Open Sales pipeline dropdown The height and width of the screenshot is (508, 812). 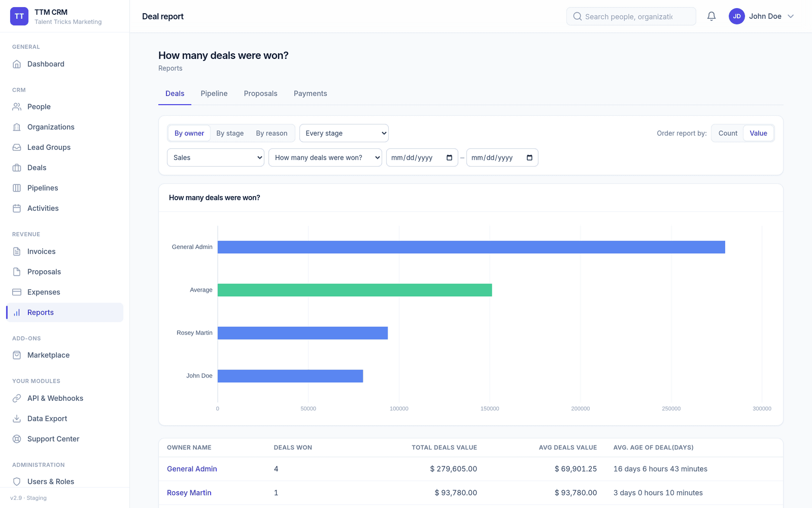[216, 157]
